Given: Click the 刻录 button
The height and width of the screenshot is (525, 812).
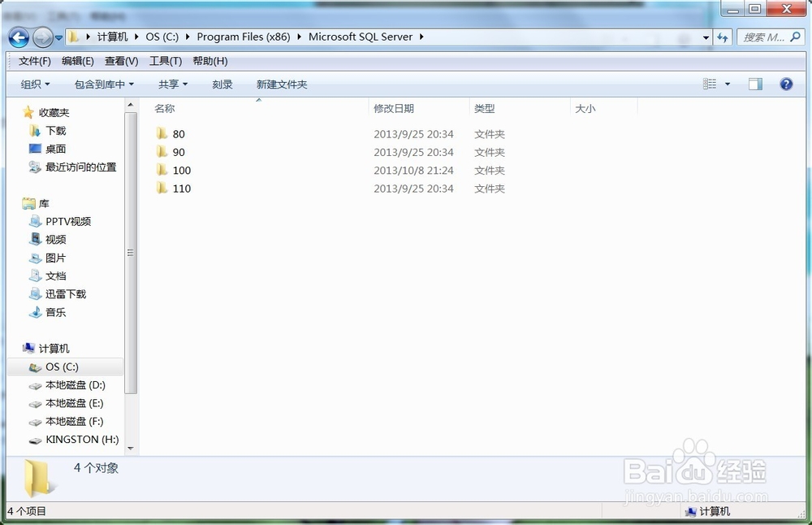Looking at the screenshot, I should tap(222, 84).
